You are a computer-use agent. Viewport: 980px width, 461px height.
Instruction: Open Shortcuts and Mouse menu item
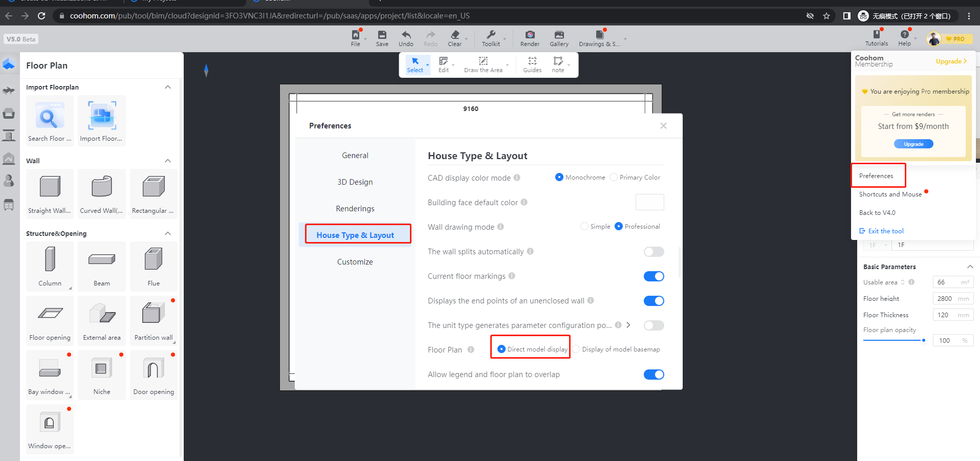[x=890, y=194]
